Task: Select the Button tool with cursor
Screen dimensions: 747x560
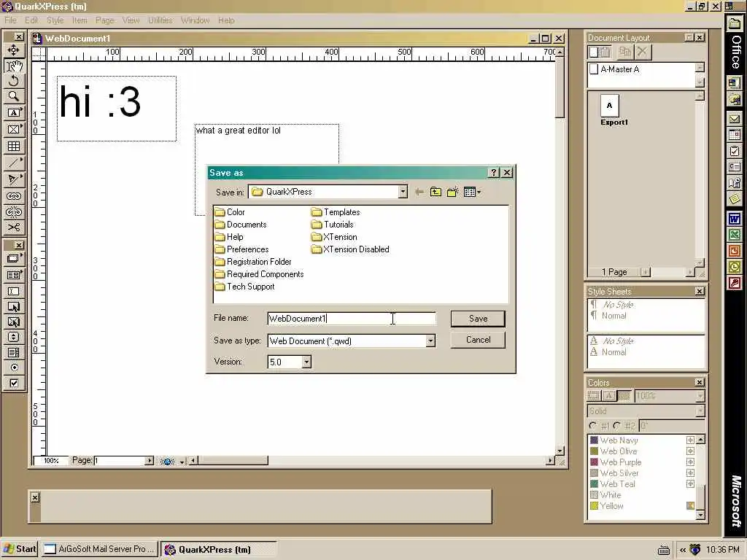Action: tap(13, 307)
